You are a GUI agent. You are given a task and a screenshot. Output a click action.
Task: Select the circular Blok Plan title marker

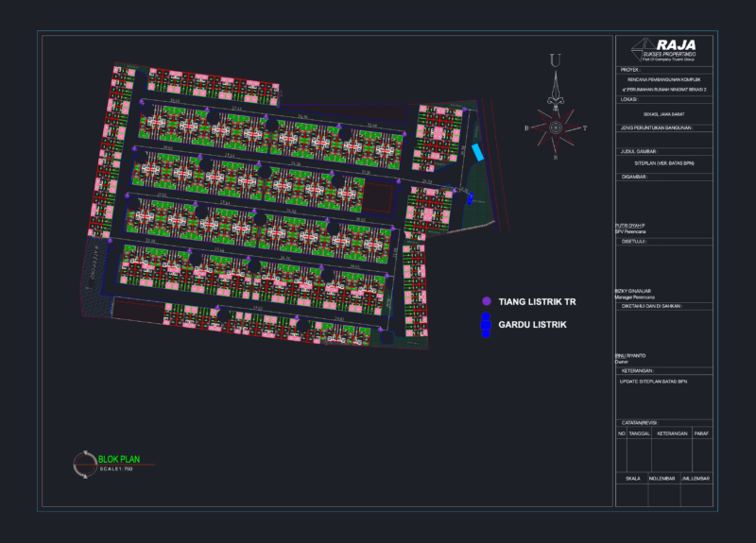click(85, 465)
